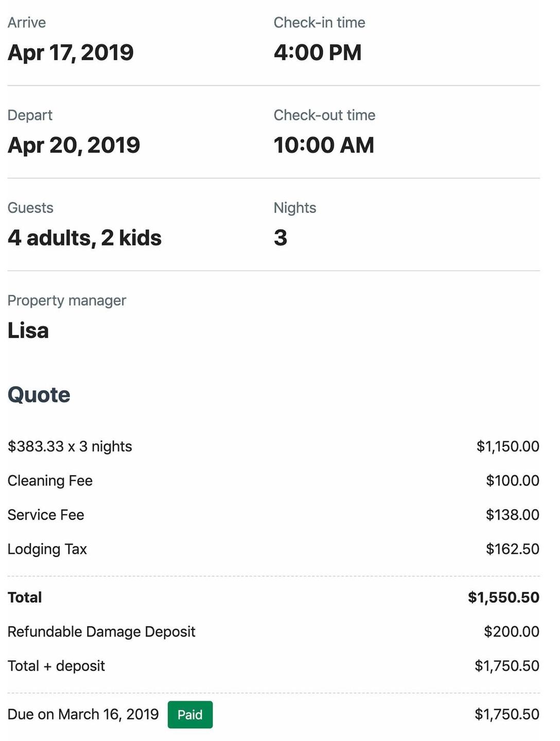This screenshot has height=741, width=560.
Task: Click the Cleaning Fee label
Action: (50, 481)
